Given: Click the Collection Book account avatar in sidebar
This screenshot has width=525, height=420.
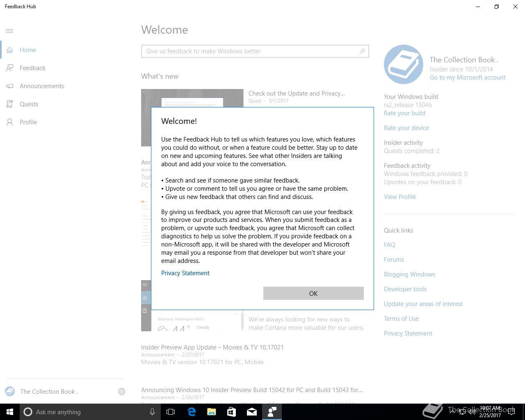Looking at the screenshot, I should [10, 391].
